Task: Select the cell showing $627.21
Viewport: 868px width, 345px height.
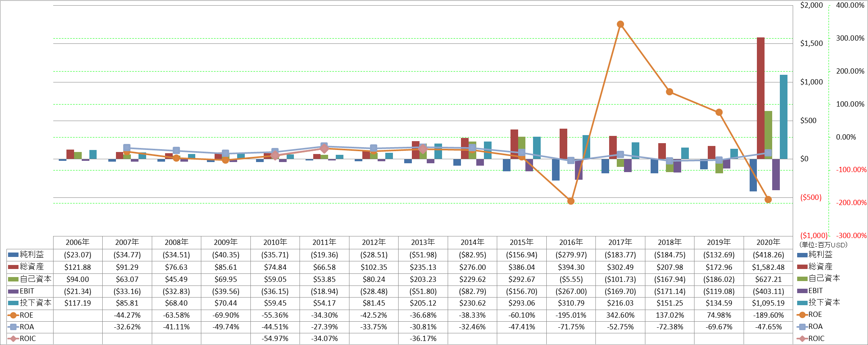Action: pyautogui.click(x=768, y=279)
